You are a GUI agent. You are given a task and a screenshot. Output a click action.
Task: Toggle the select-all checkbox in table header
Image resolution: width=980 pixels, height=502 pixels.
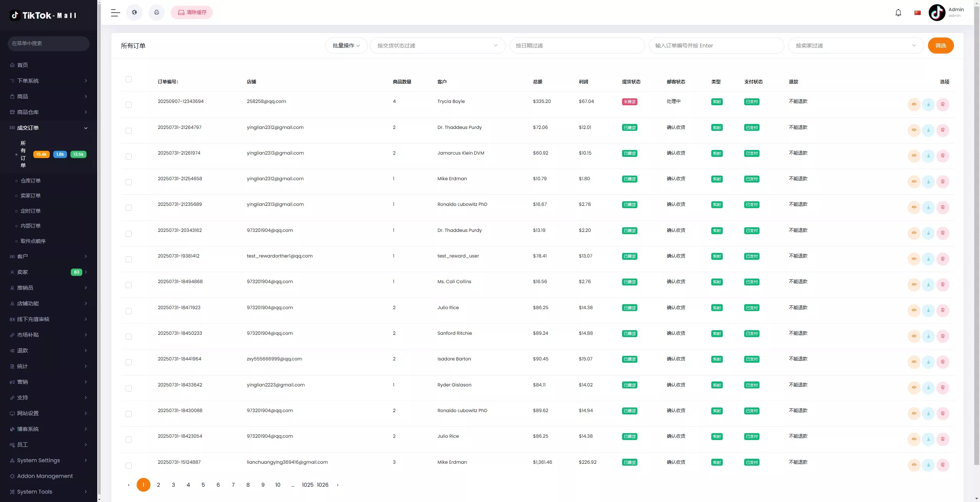click(x=129, y=79)
